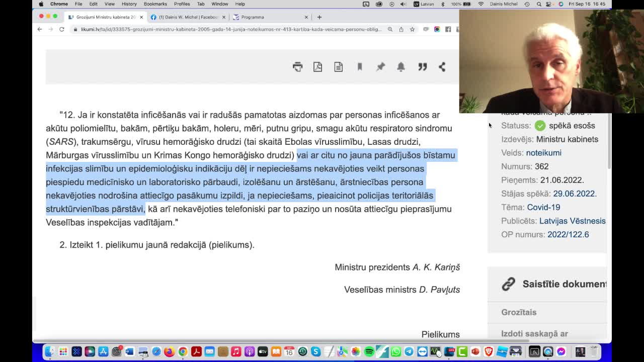Open Podcasts from the dock

tap(249, 351)
